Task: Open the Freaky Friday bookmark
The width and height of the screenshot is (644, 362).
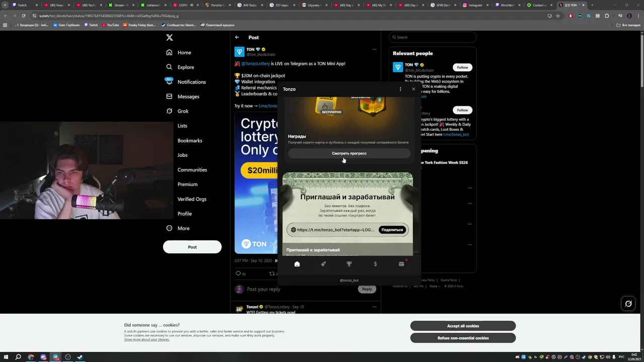Action: coord(139,25)
